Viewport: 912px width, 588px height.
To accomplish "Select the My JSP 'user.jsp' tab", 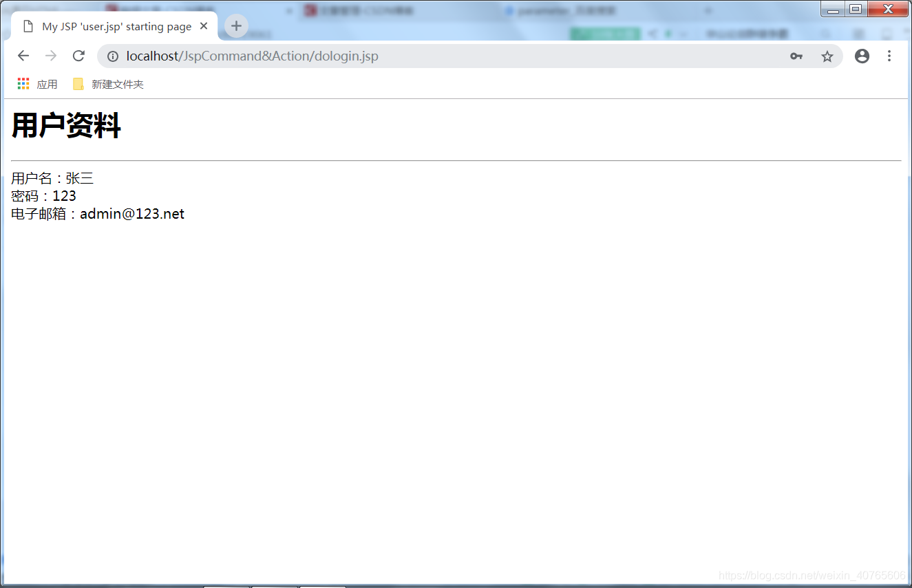I will (114, 26).
